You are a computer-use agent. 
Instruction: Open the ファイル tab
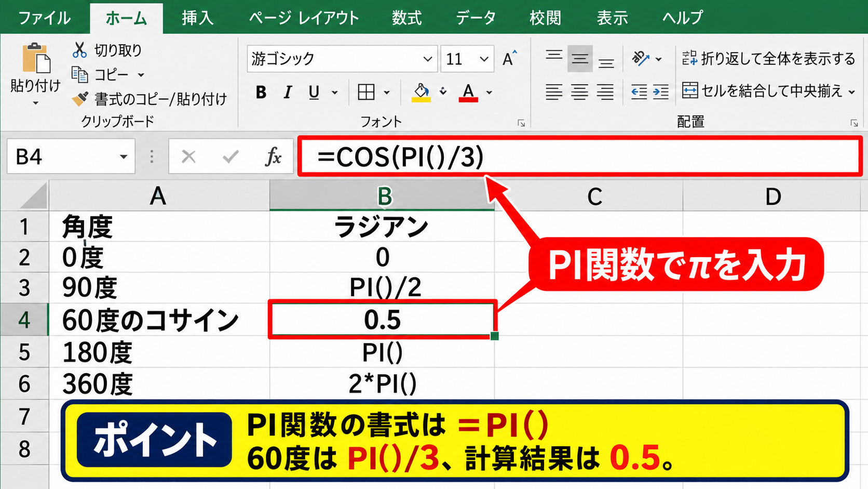[44, 18]
